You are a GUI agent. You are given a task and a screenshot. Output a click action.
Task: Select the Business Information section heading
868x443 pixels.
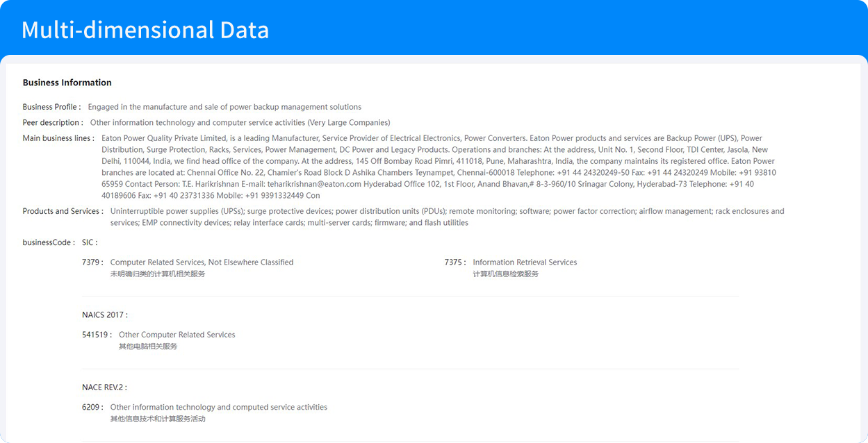pyautogui.click(x=67, y=83)
